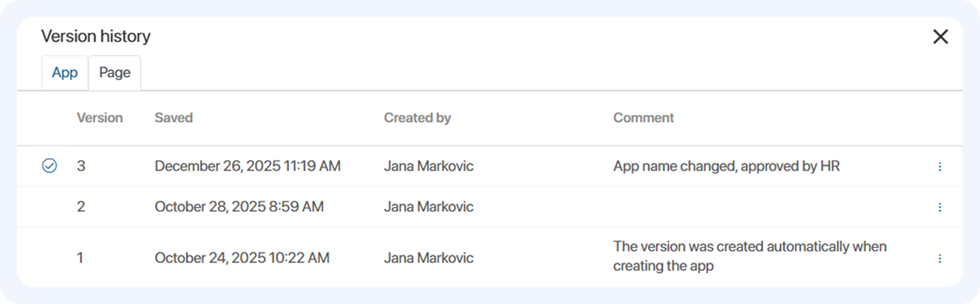Image resolution: width=980 pixels, height=304 pixels.
Task: Click the December 26, 2025 11:19 AM date
Action: [247, 166]
